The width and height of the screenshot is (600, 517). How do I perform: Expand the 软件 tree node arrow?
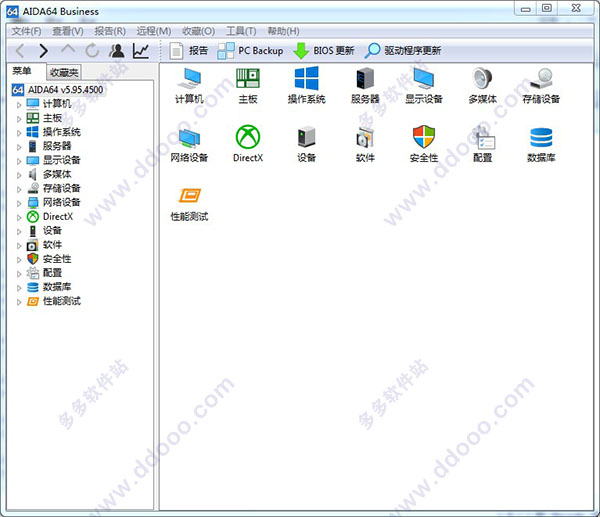pos(19,245)
